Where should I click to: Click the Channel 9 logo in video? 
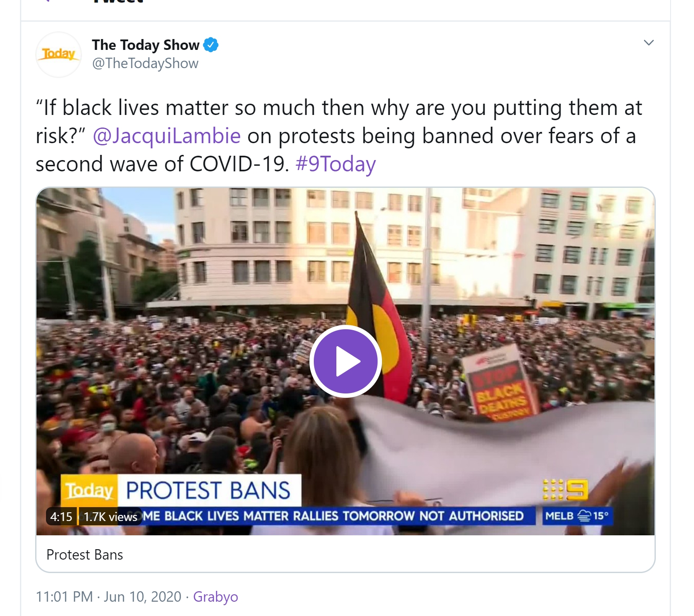566,490
